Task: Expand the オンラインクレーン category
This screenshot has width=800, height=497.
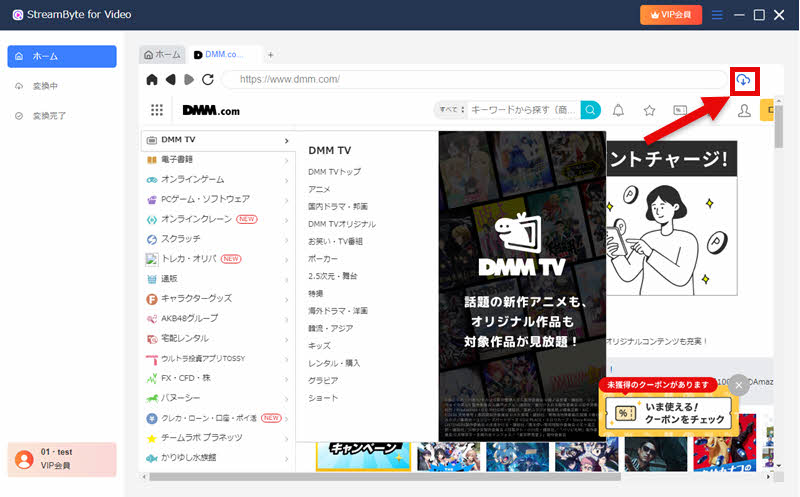Action: click(x=217, y=219)
